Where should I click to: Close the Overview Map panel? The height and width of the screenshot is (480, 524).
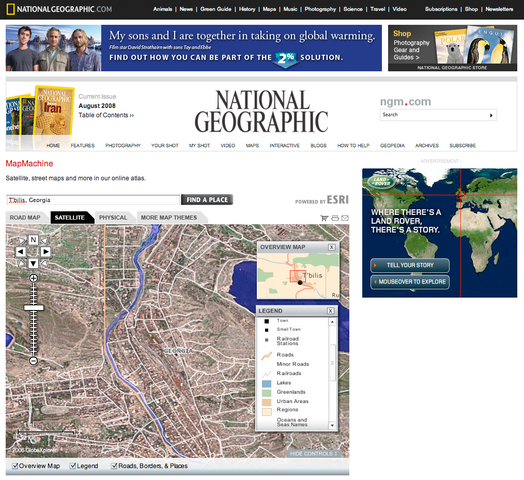(332, 247)
